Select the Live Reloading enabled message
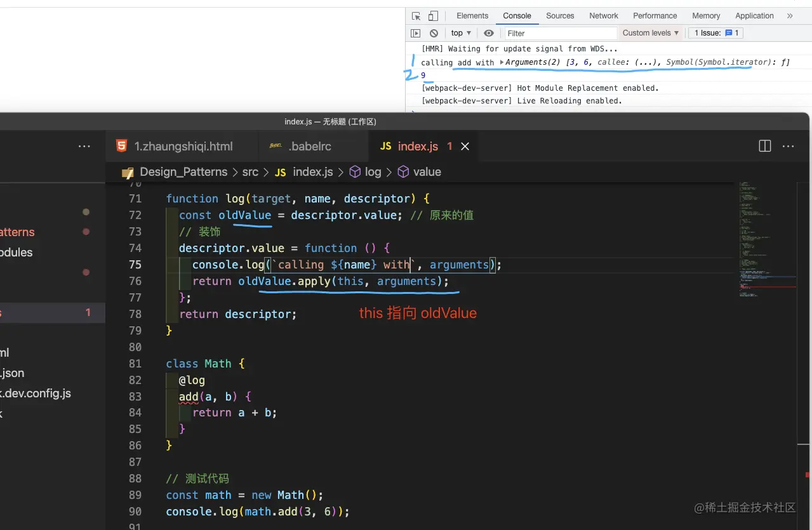 click(522, 101)
